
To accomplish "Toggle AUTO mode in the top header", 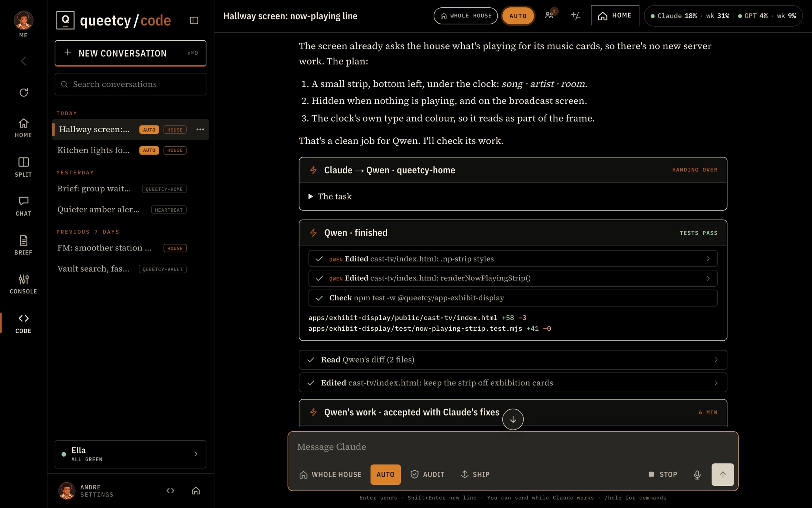I will [518, 16].
